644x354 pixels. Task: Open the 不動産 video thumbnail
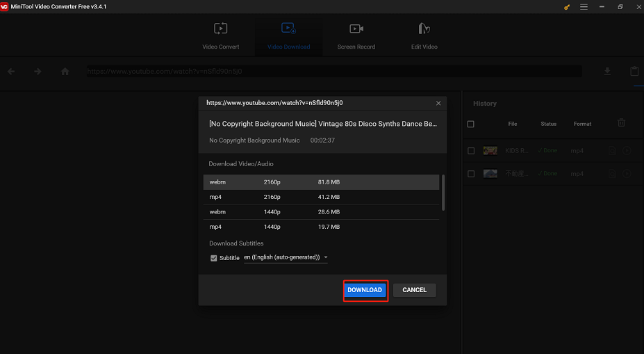click(x=490, y=173)
